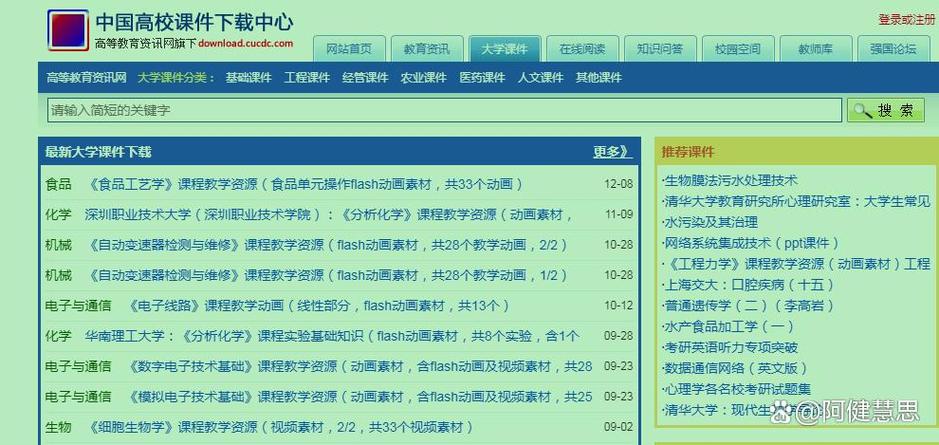
Task: Open recommended 数据通信网络（英文版）
Action: (x=735, y=368)
